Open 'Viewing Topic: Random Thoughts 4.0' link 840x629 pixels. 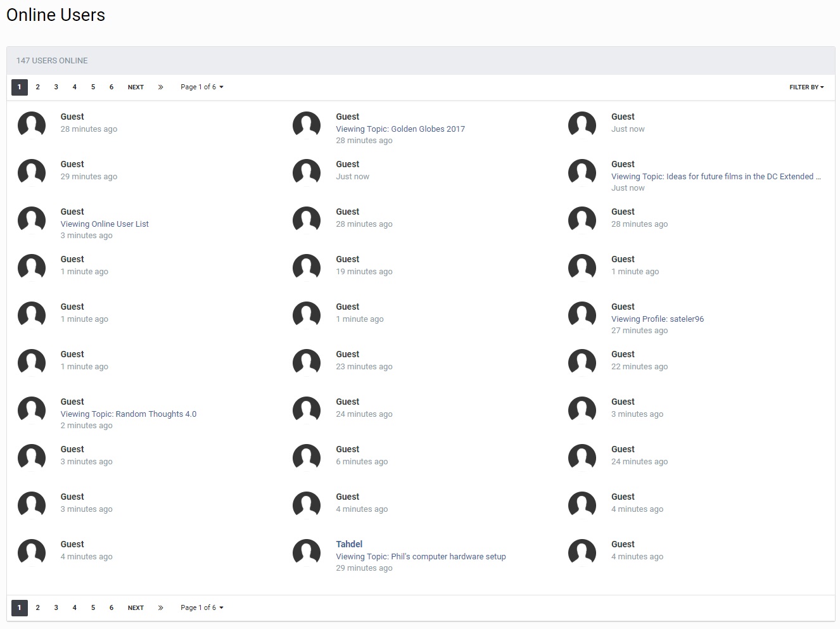tap(129, 414)
